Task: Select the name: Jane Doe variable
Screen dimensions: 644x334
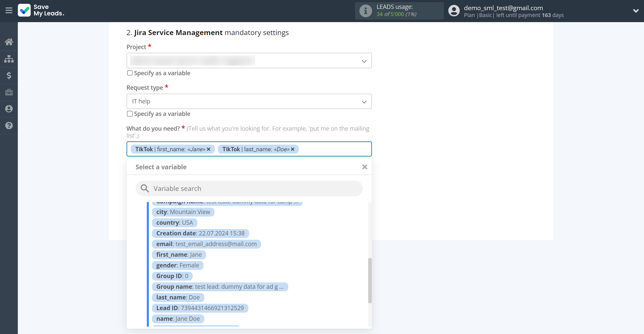Action: pos(178,319)
